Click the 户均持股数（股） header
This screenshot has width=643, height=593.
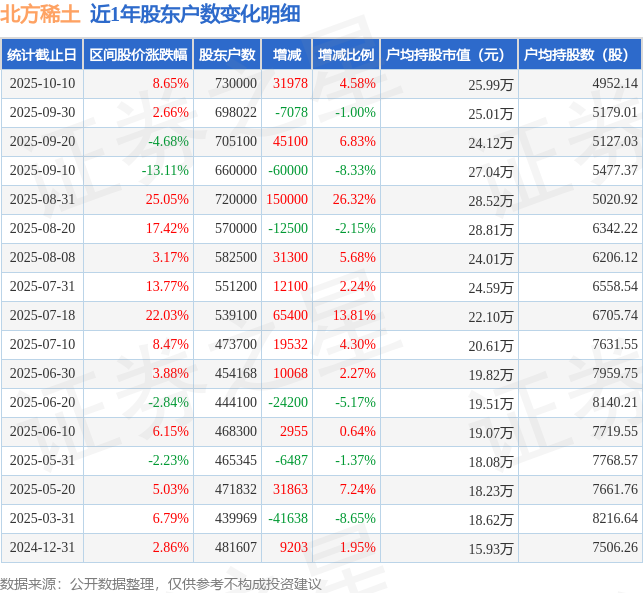pyautogui.click(x=580, y=55)
